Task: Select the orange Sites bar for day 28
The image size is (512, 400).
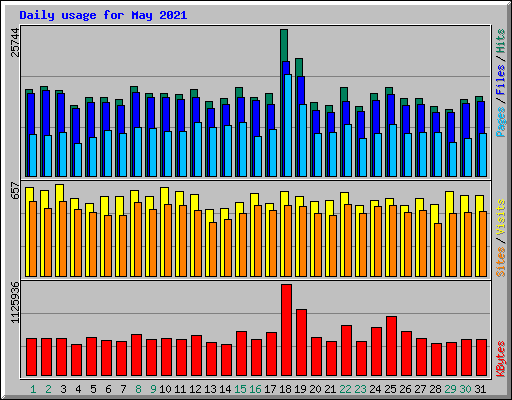Action: pyautogui.click(x=438, y=250)
